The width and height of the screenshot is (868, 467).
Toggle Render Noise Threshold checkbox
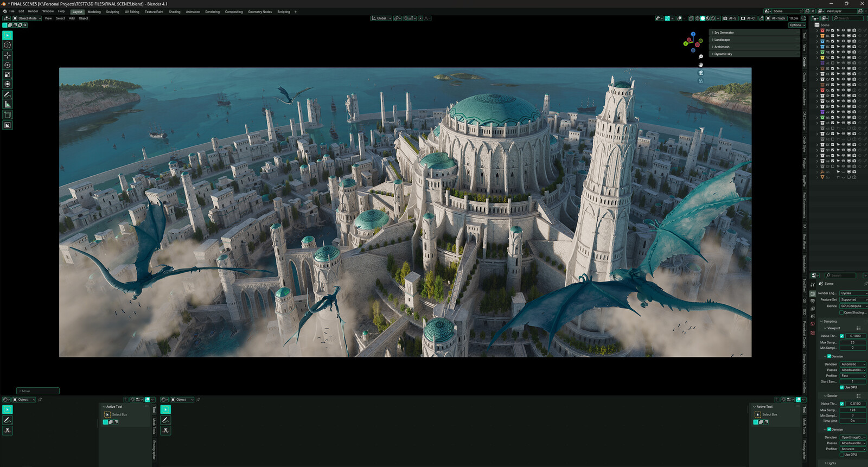[841, 404]
